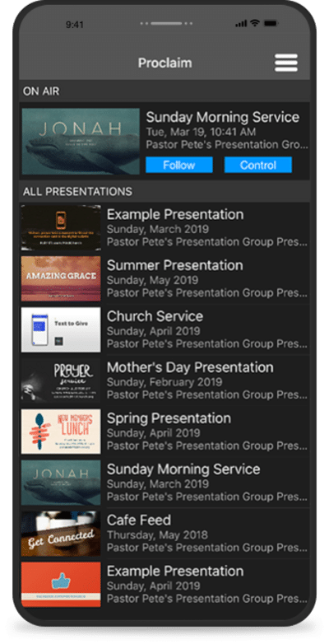Click 'Thursday, May 2018' date text
Screen dimensions: 329x644
tap(158, 534)
